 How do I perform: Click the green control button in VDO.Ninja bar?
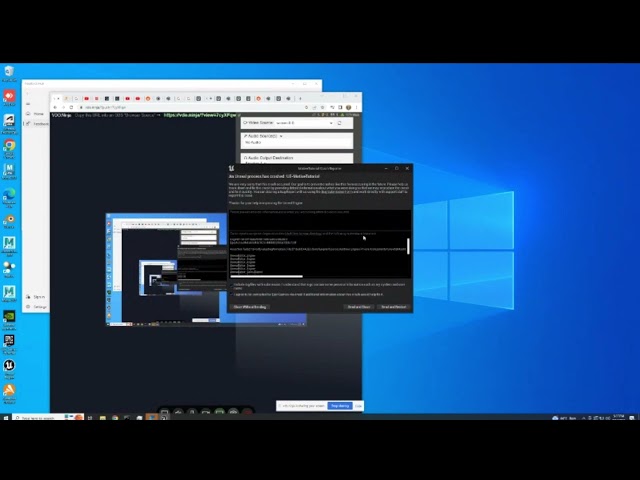[220, 412]
